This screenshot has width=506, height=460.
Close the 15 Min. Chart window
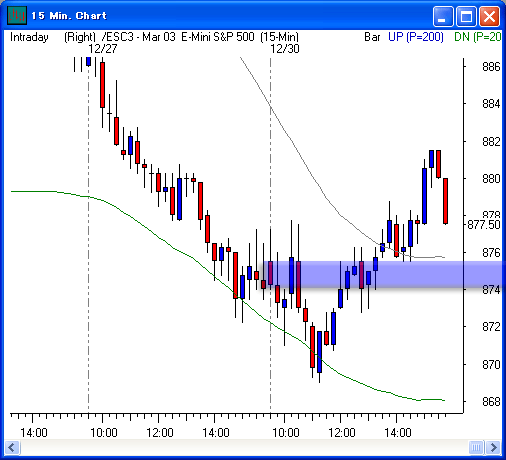[489, 16]
